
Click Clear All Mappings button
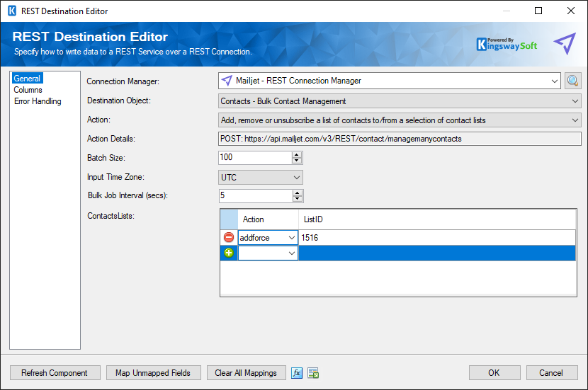pyautogui.click(x=246, y=373)
